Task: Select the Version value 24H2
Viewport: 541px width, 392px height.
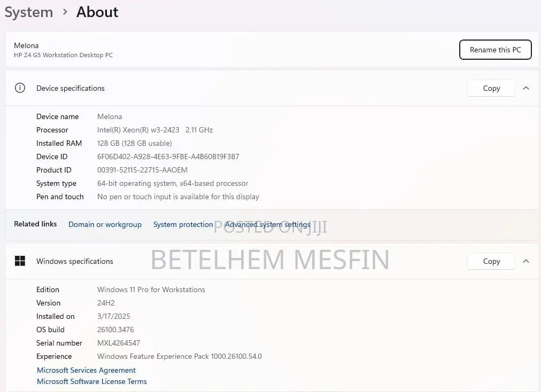Action: pos(105,303)
